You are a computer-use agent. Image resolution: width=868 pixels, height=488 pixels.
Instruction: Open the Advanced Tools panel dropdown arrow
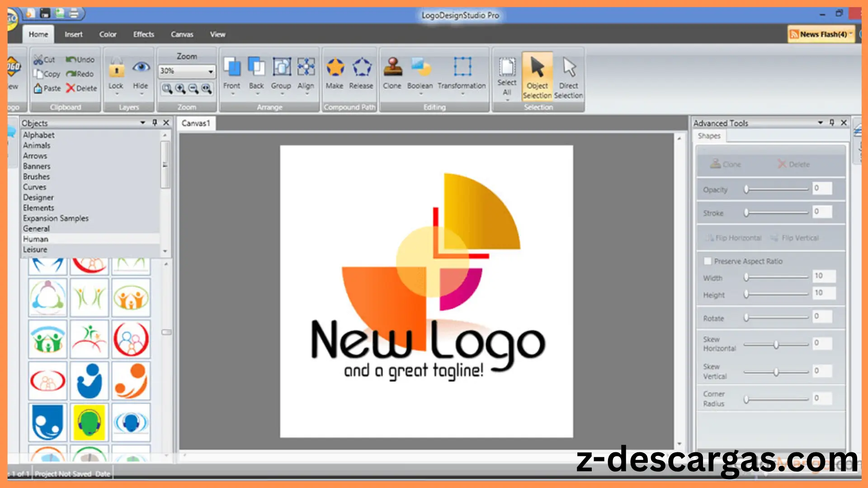coord(821,122)
